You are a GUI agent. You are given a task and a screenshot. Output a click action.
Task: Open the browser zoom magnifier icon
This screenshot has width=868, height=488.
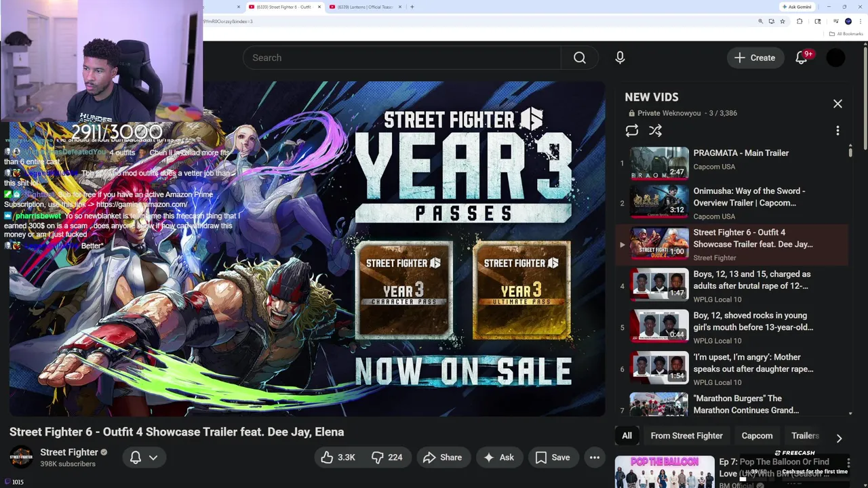760,21
